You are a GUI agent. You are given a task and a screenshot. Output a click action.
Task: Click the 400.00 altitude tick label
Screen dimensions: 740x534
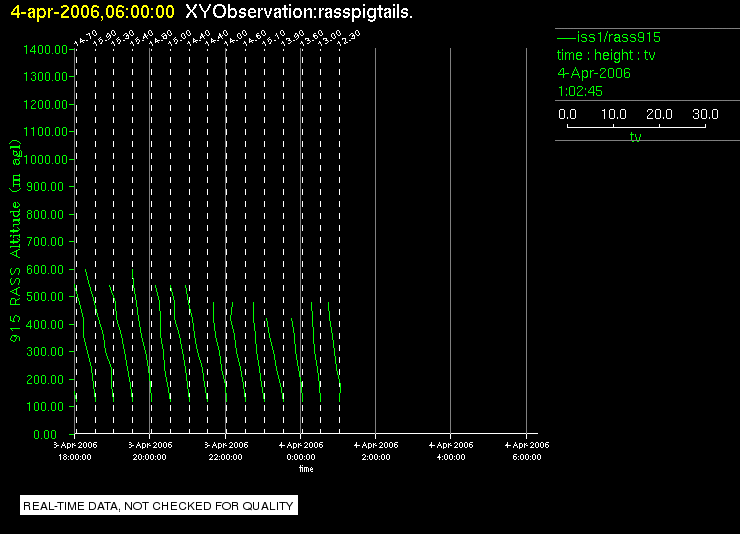[47, 325]
